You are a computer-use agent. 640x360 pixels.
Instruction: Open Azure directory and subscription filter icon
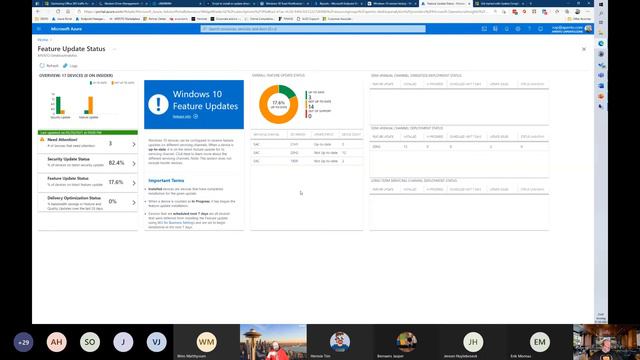[x=495, y=29]
